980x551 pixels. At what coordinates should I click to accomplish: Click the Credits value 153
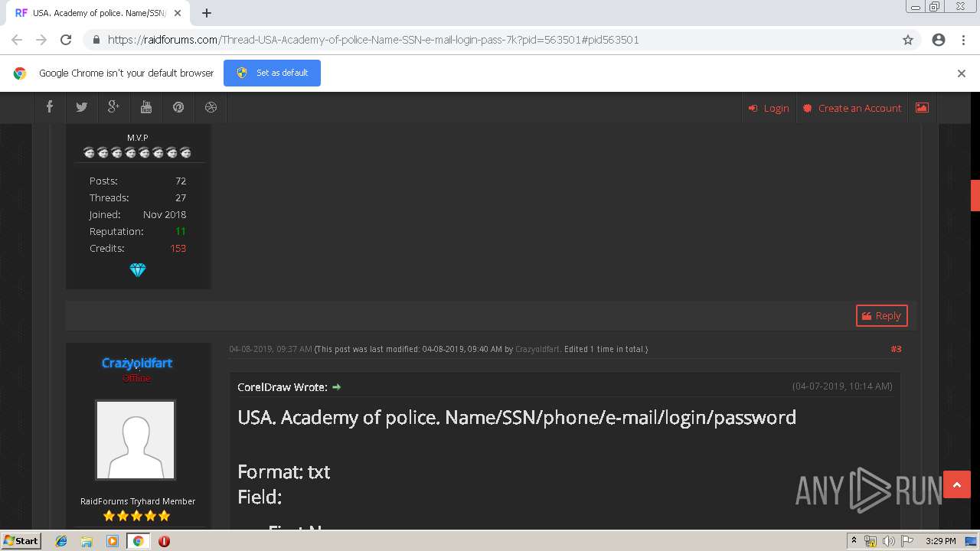(178, 248)
